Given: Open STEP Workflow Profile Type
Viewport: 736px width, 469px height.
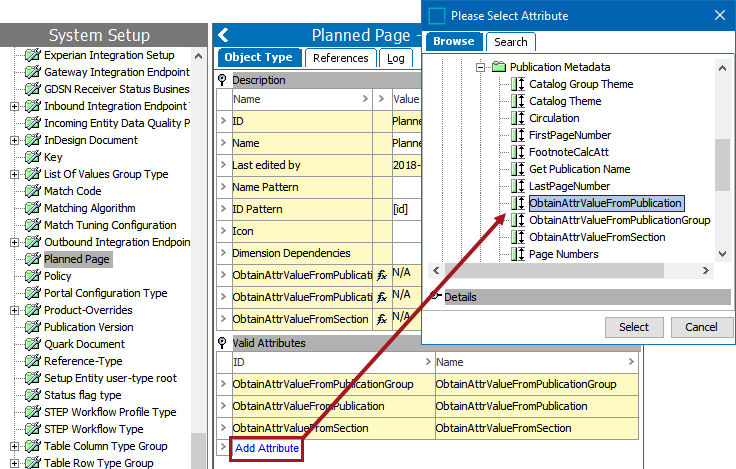Looking at the screenshot, I should [110, 412].
